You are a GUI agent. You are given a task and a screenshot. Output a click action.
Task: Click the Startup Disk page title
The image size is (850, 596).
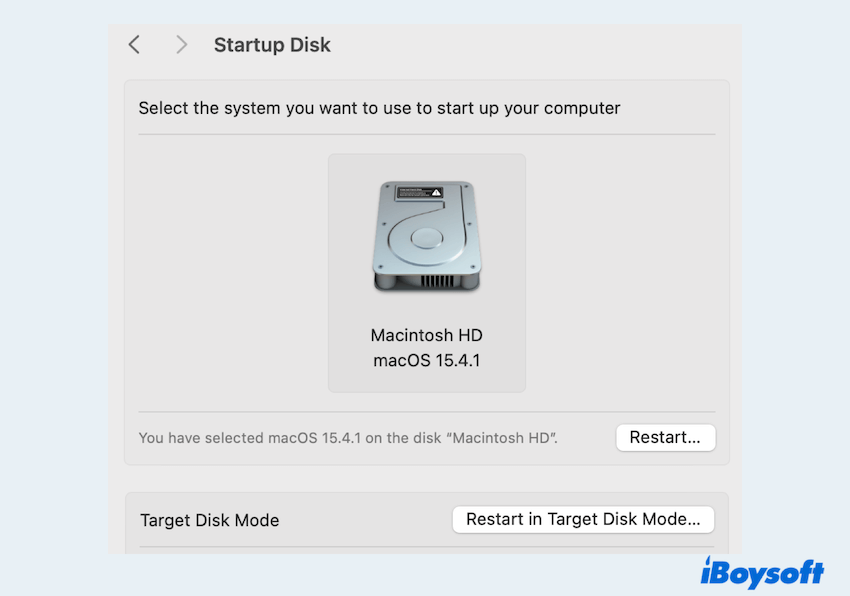(x=272, y=45)
